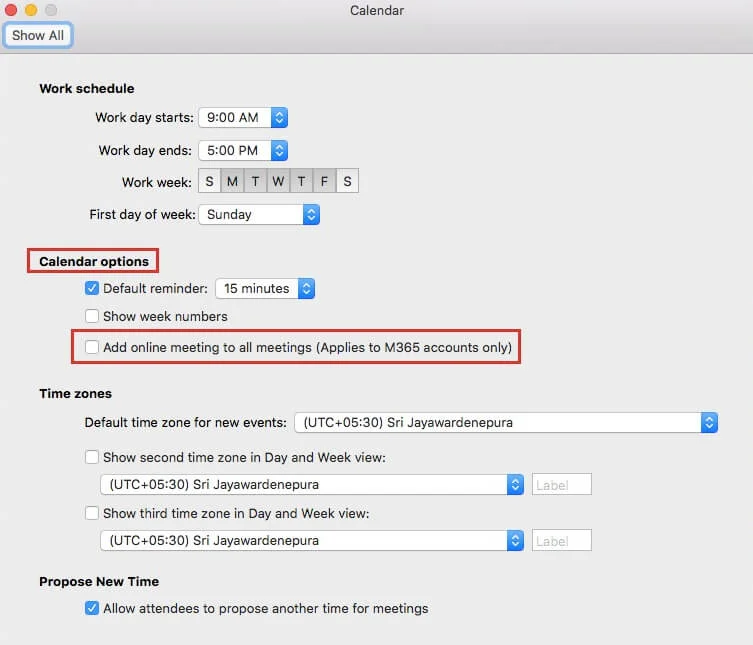Open the third time zone dropdown
The height and width of the screenshot is (645, 753).
coord(312,541)
